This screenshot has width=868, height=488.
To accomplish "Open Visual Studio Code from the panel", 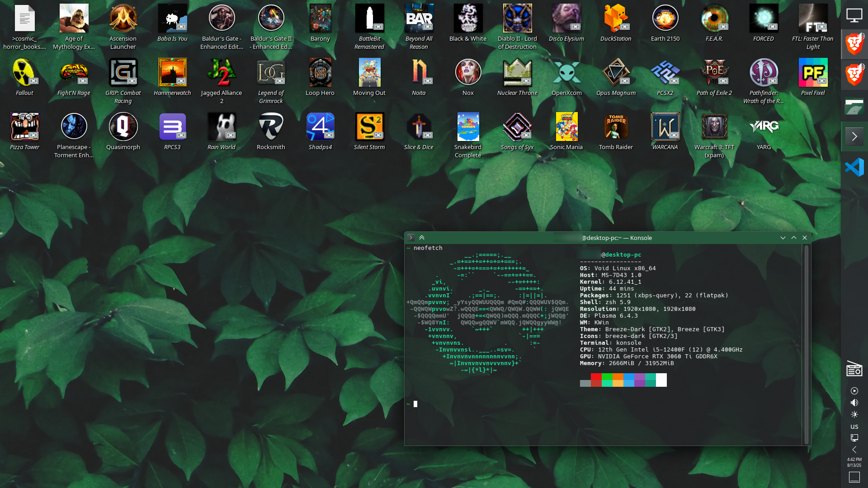I will click(x=854, y=167).
